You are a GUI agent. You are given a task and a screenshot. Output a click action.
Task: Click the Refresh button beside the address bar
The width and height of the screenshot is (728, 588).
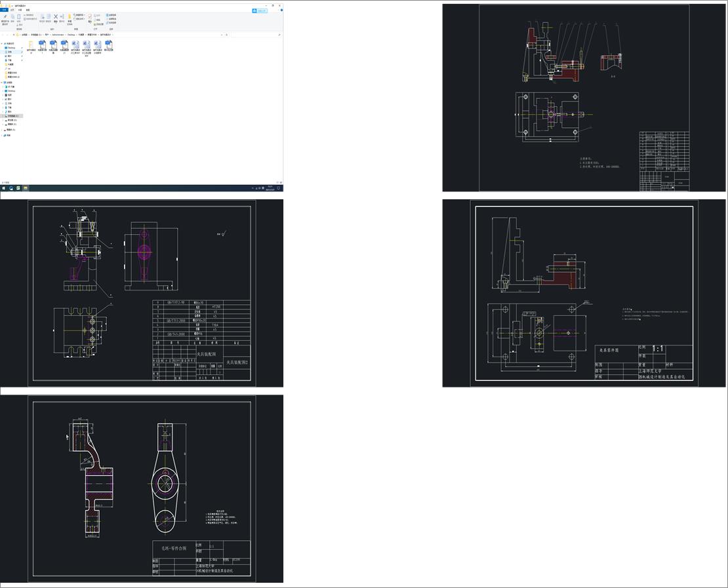tap(226, 35)
